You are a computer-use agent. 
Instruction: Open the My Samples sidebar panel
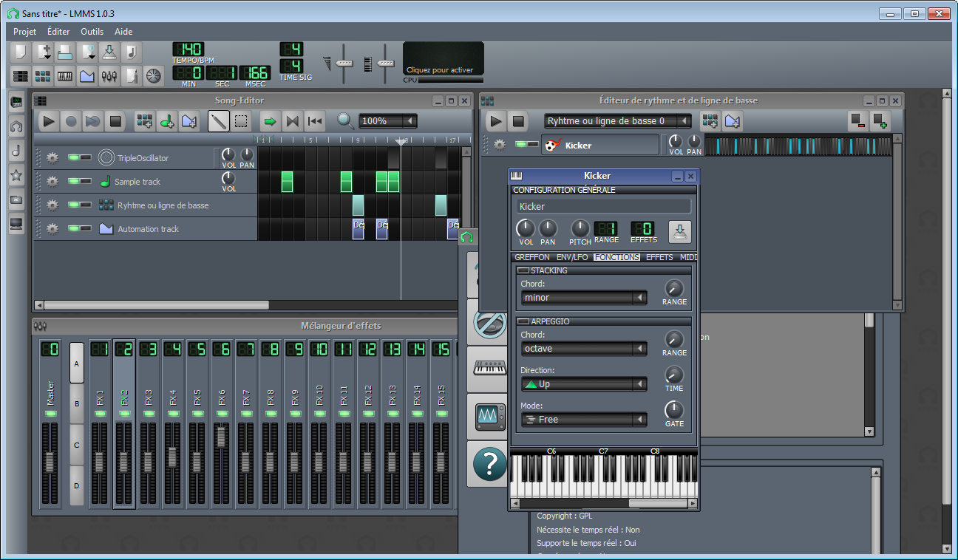click(16, 151)
